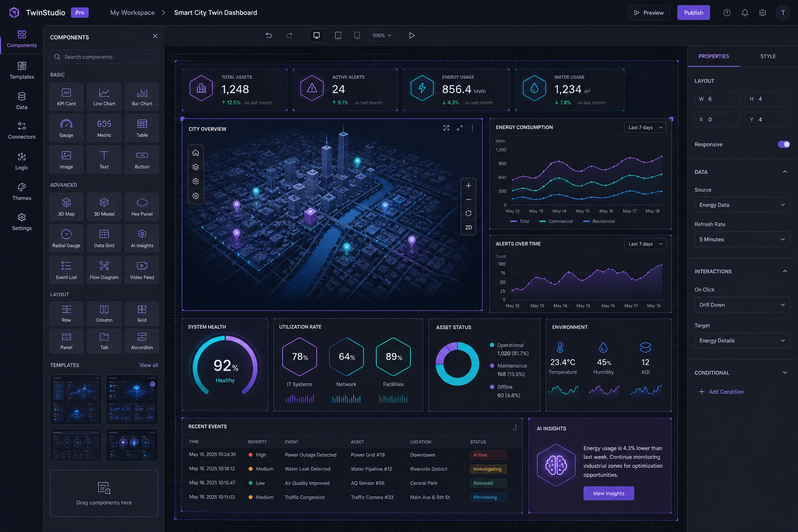Select the Hex Panel component
Image resolution: width=798 pixels, height=532 pixels.
click(142, 207)
